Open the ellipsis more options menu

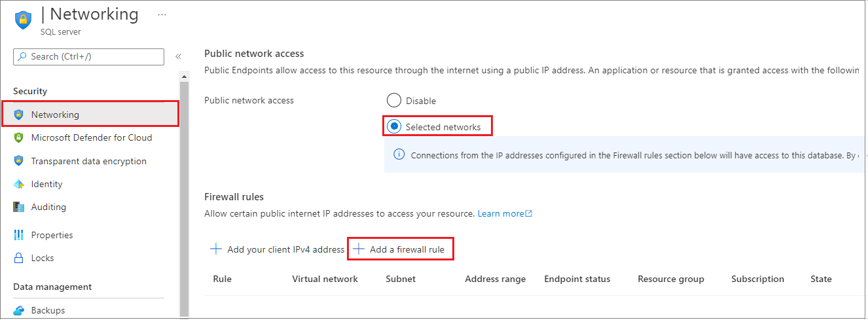pyautogui.click(x=162, y=14)
